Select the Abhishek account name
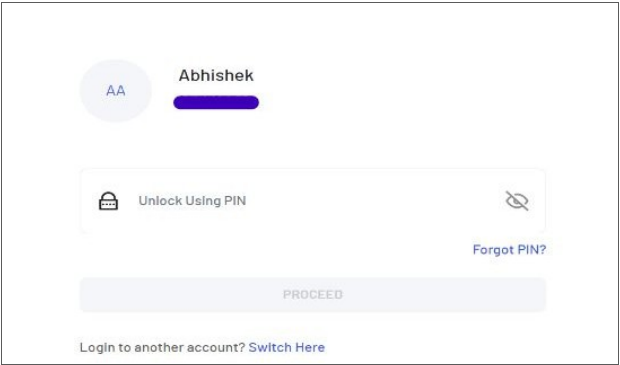Viewport: 620px width, 365px height. [x=216, y=76]
